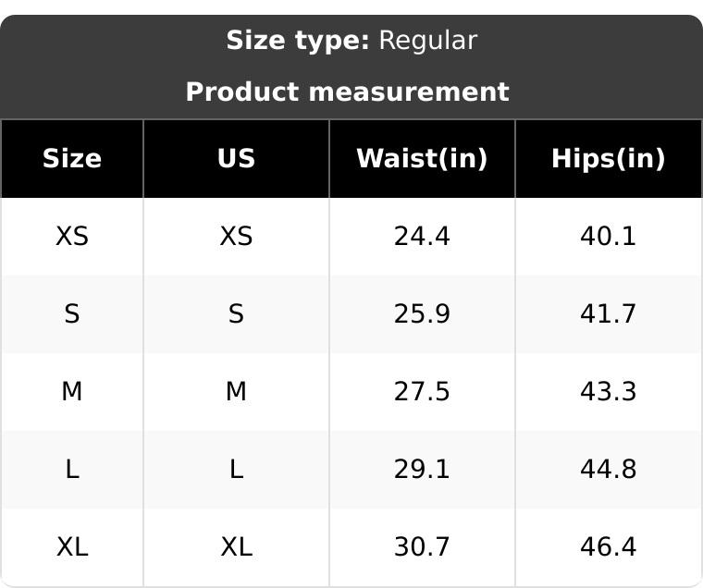Click hips value 46.4

(608, 547)
